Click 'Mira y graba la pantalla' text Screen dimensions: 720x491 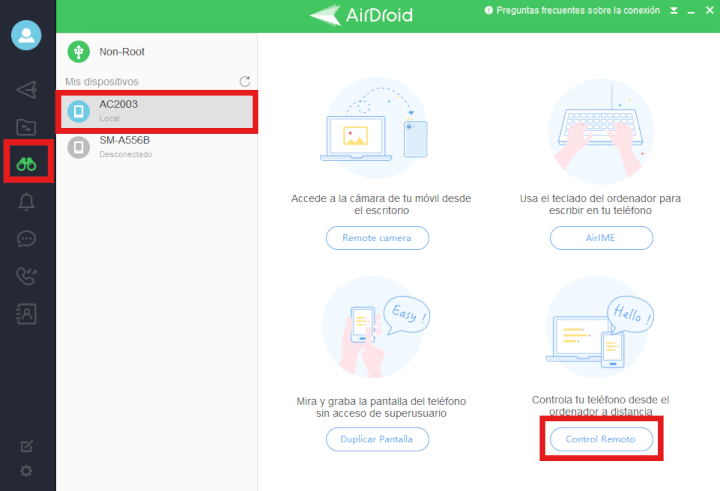click(381, 407)
